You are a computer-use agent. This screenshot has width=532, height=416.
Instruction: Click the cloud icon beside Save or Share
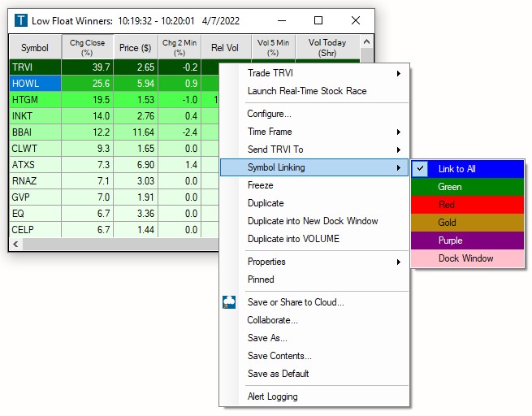229,302
